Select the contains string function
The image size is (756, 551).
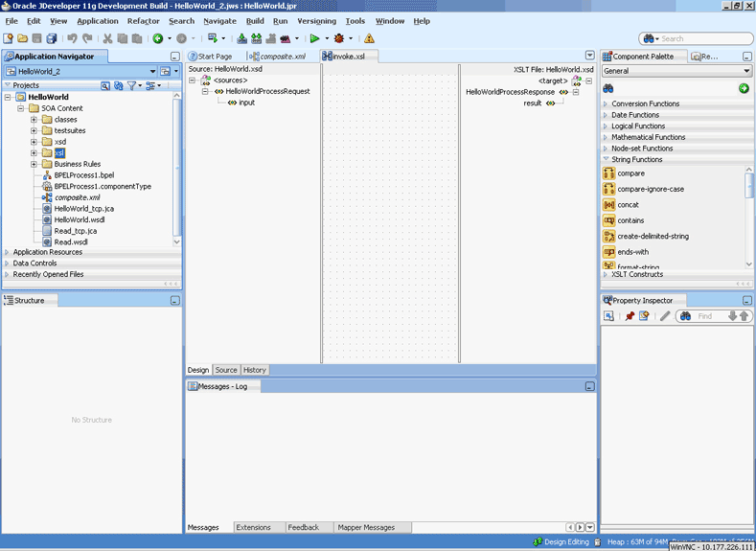tap(624, 220)
